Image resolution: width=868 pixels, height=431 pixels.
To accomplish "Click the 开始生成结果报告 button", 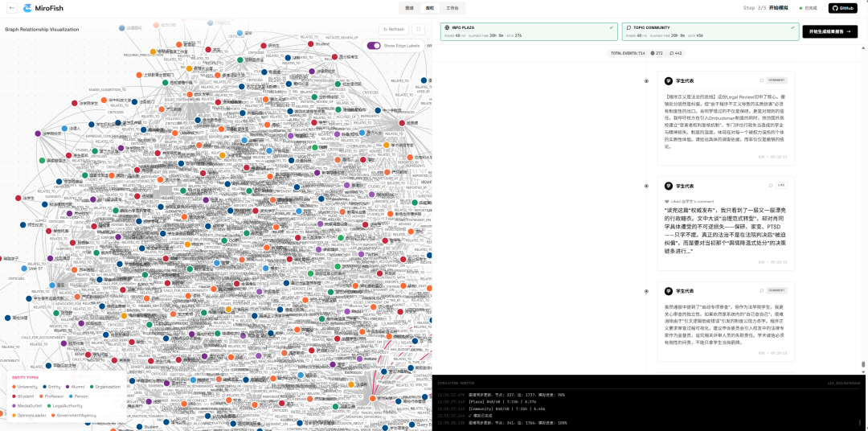I will point(829,31).
